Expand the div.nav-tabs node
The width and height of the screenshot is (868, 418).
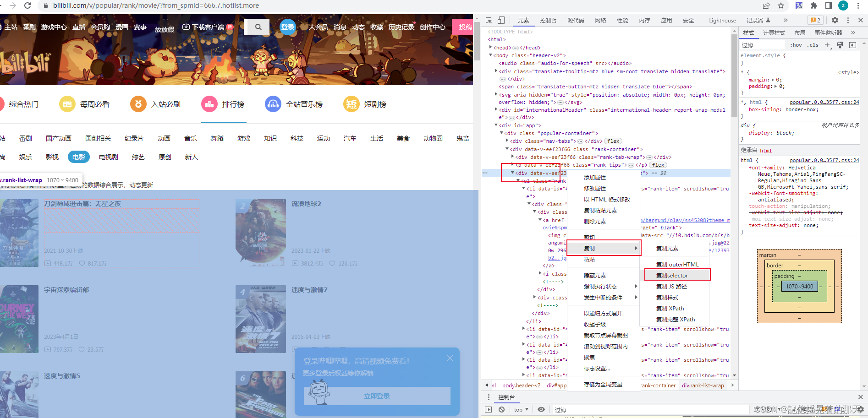pos(507,141)
